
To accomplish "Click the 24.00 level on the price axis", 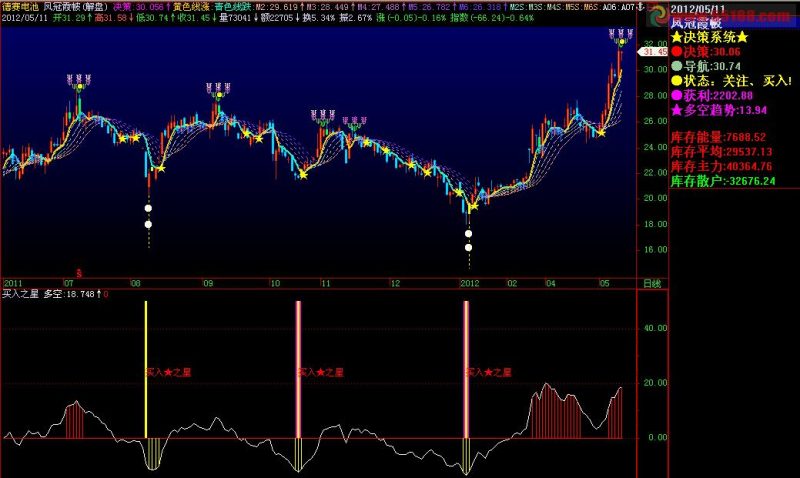I will pos(655,147).
